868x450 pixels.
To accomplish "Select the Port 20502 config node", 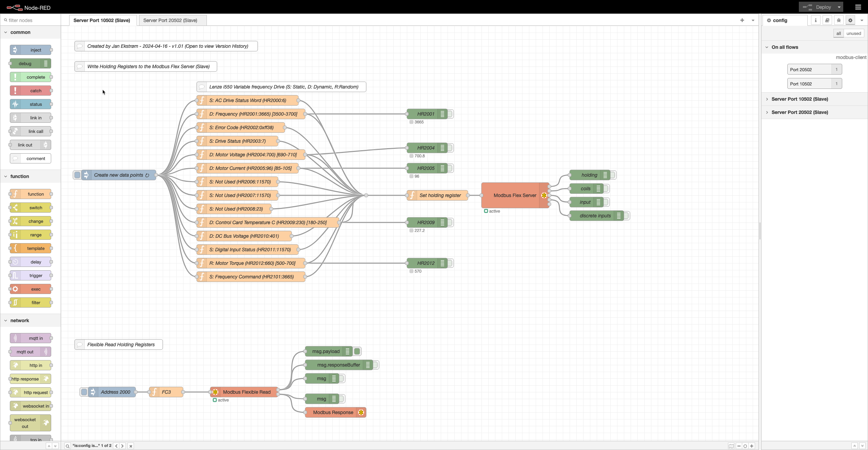I will (814, 70).
